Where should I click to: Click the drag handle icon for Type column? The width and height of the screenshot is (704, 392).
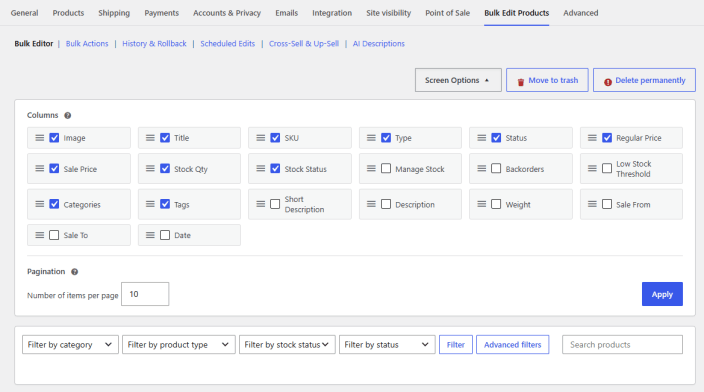point(371,138)
